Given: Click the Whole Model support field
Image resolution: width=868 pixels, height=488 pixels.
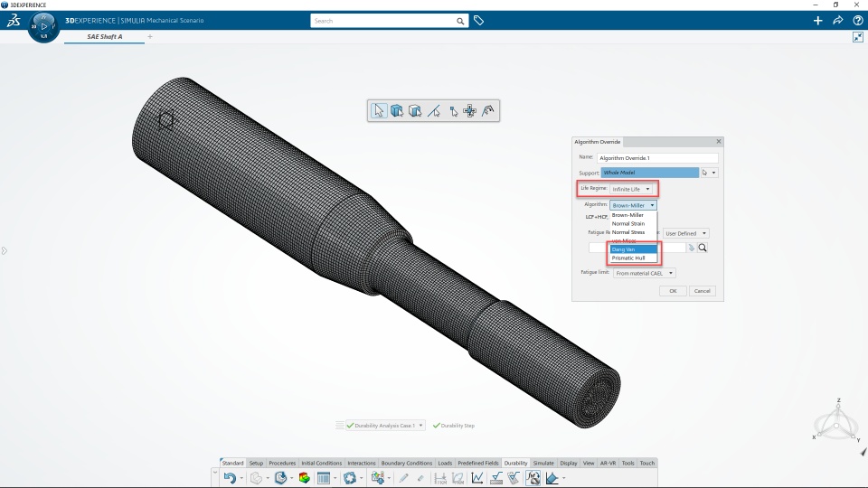Looking at the screenshot, I should [x=650, y=173].
